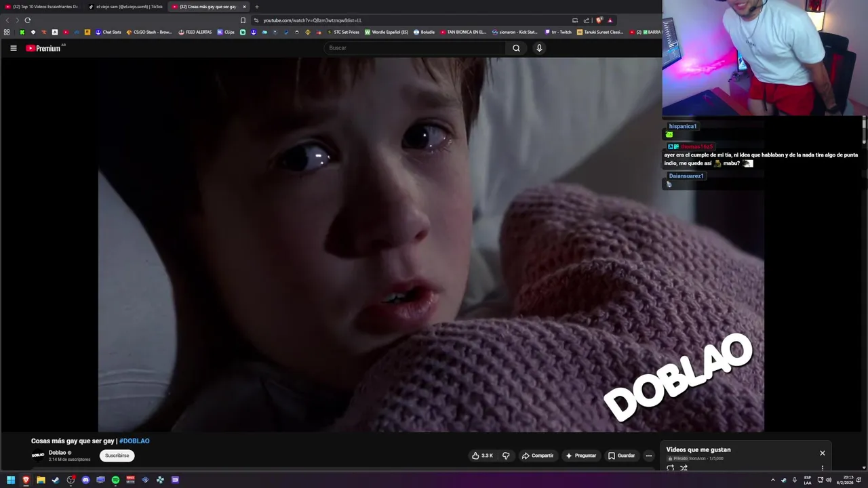Open the CS:GO Stash bookmark

tap(149, 32)
